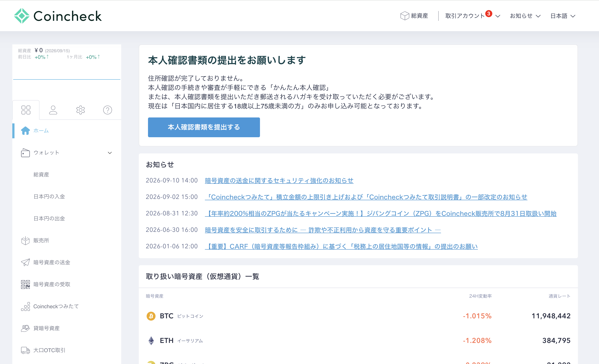
Task: Click the 前日比 +0% indicator
Action: pos(34,57)
